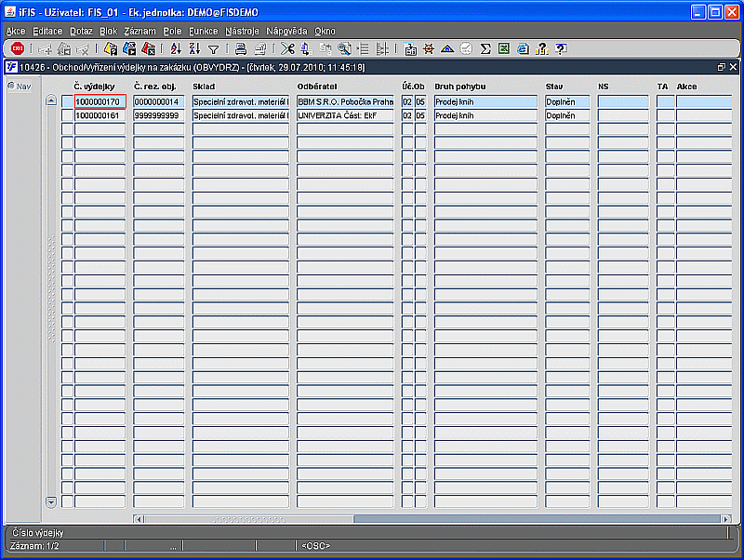Click the Akce column field in first row

704,101
